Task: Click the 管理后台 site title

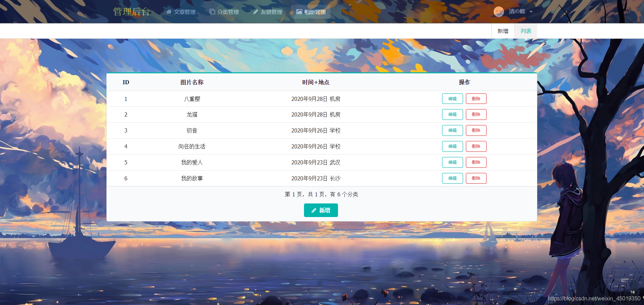Action: pos(132,12)
